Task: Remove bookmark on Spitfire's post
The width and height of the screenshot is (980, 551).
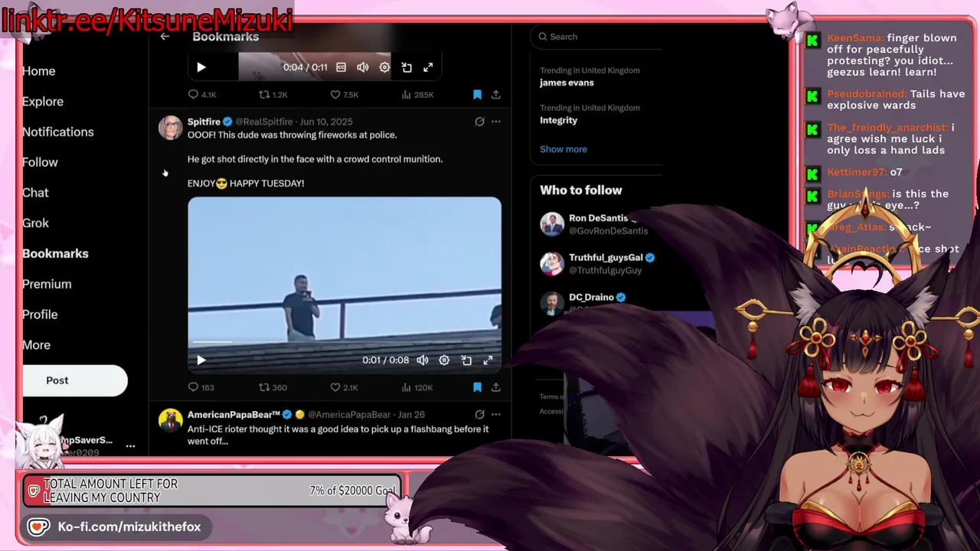Action: coord(477,388)
